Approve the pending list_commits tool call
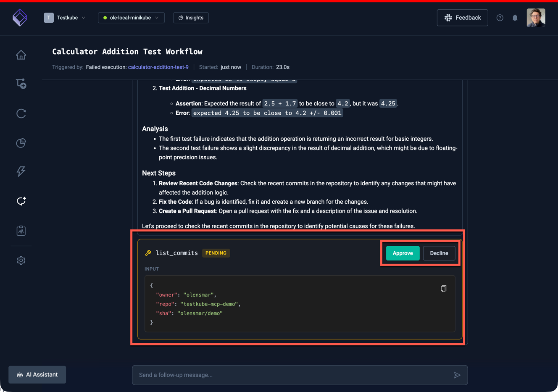Screen dimensions: 558x392 (x=402, y=253)
